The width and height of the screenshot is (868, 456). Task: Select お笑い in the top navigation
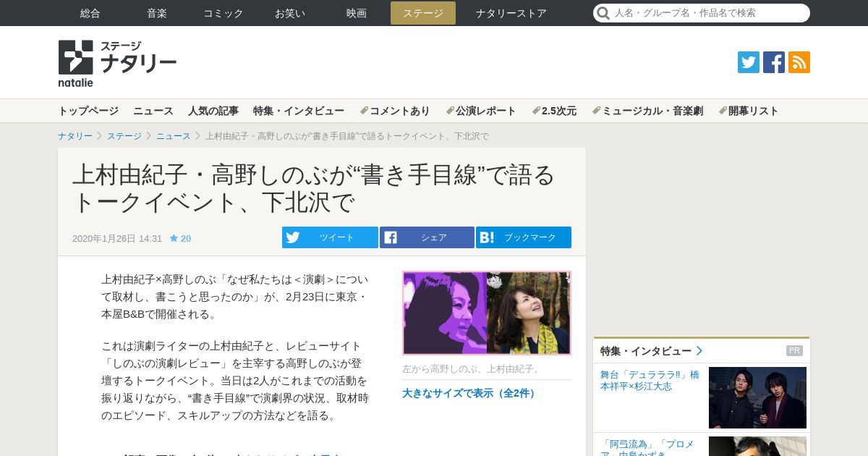tap(290, 13)
